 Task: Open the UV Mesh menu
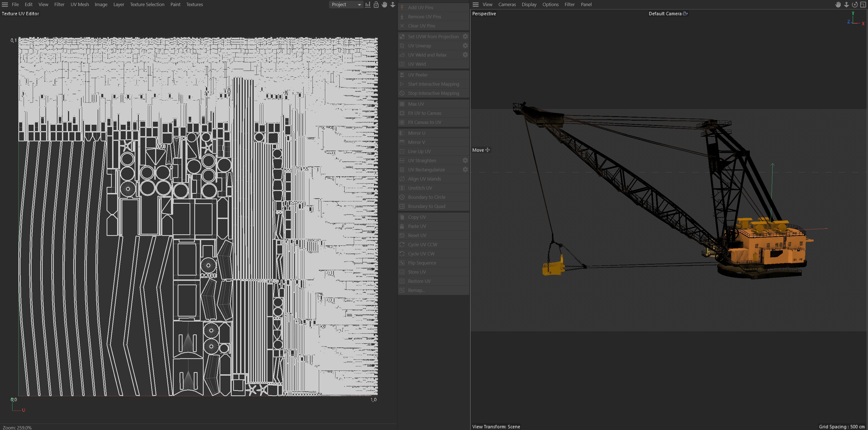click(80, 4)
